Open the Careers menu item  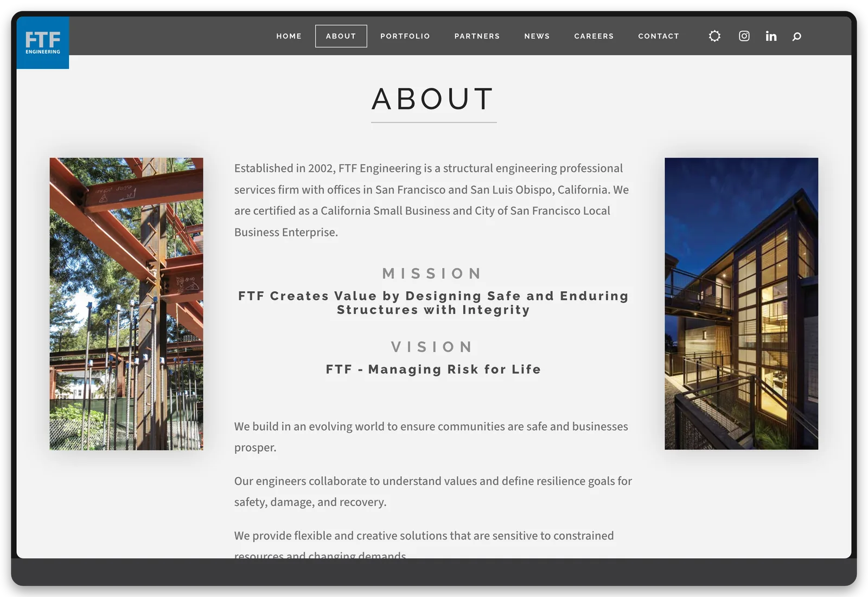(x=593, y=36)
